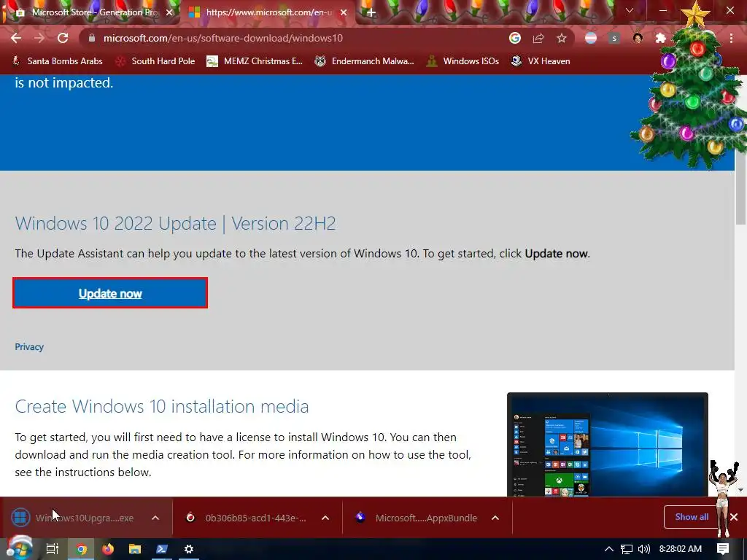Click the Windows 10 laptop image
The height and width of the screenshot is (560, 747).
click(608, 444)
